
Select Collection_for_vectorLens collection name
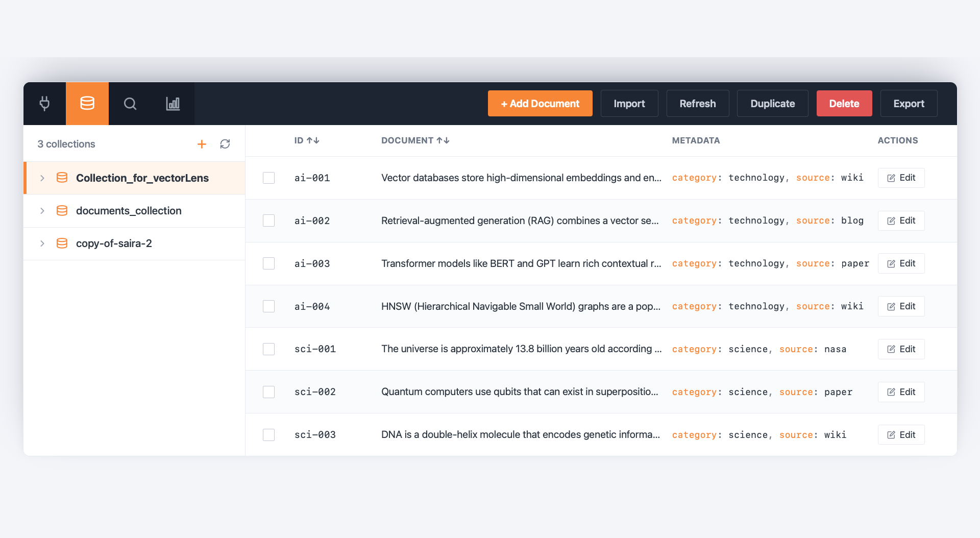point(142,178)
